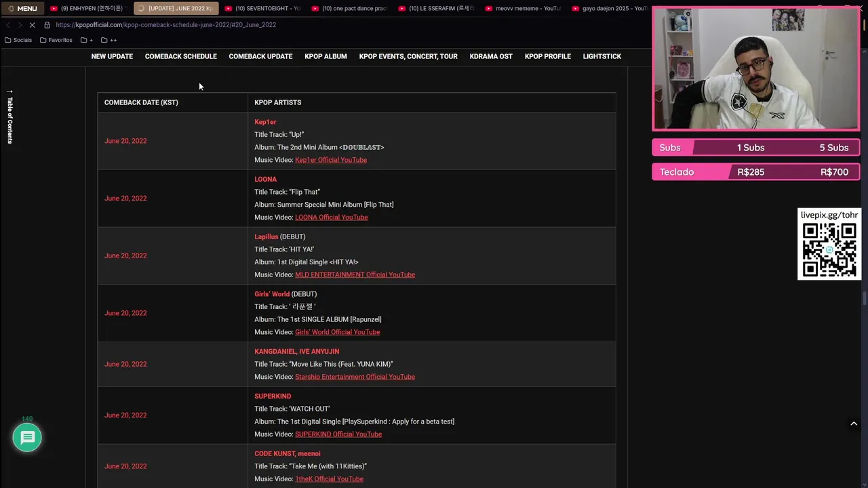Click June 20, 2022 date beside Kep1er
The width and height of the screenshot is (868, 488).
pyautogui.click(x=125, y=141)
